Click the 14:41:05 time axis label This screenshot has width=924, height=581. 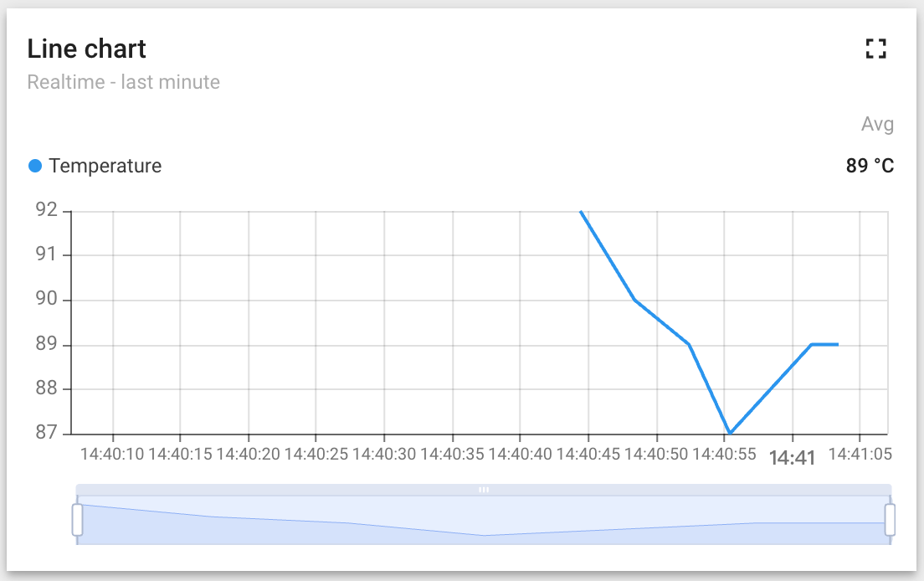860,455
